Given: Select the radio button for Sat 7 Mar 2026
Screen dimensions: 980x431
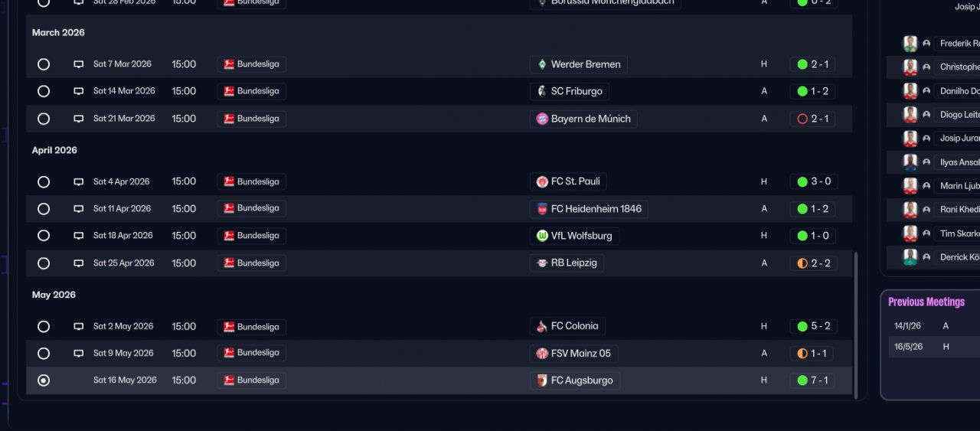Looking at the screenshot, I should (44, 64).
